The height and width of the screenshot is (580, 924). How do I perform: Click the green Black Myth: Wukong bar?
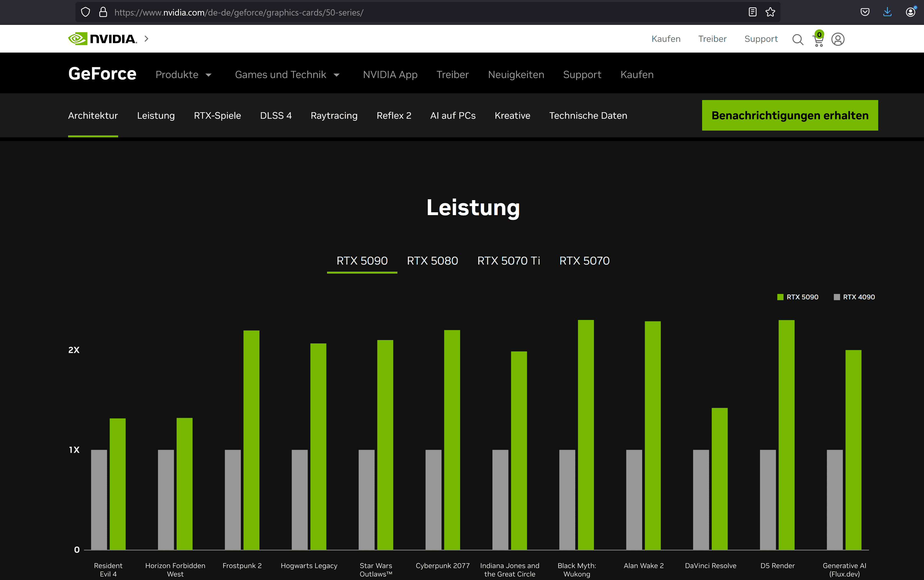pyautogui.click(x=586, y=435)
